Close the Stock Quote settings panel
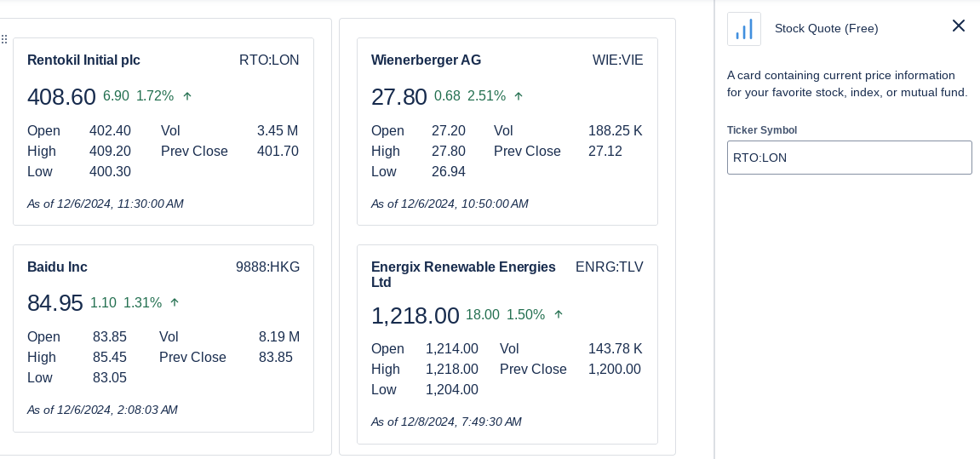 pos(958,26)
